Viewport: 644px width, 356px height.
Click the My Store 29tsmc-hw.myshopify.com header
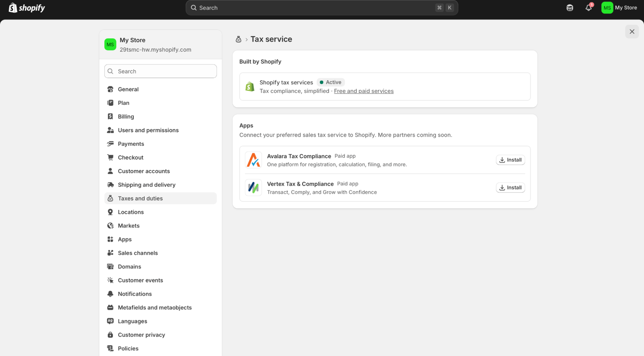pyautogui.click(x=160, y=44)
